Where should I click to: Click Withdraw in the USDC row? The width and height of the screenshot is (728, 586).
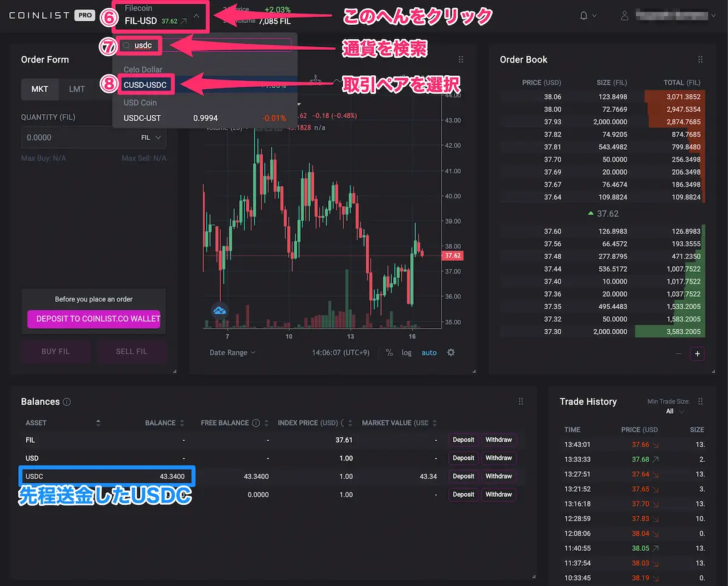point(499,476)
